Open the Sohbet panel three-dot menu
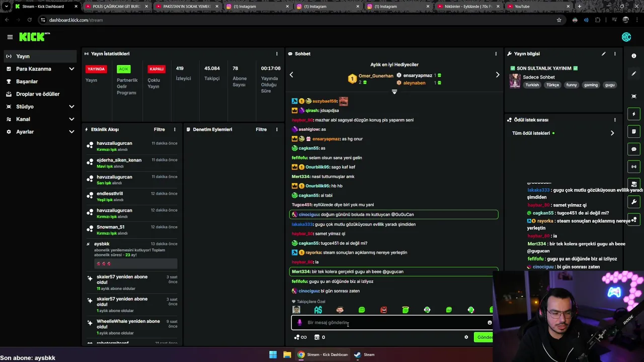644x362 pixels. pyautogui.click(x=496, y=54)
